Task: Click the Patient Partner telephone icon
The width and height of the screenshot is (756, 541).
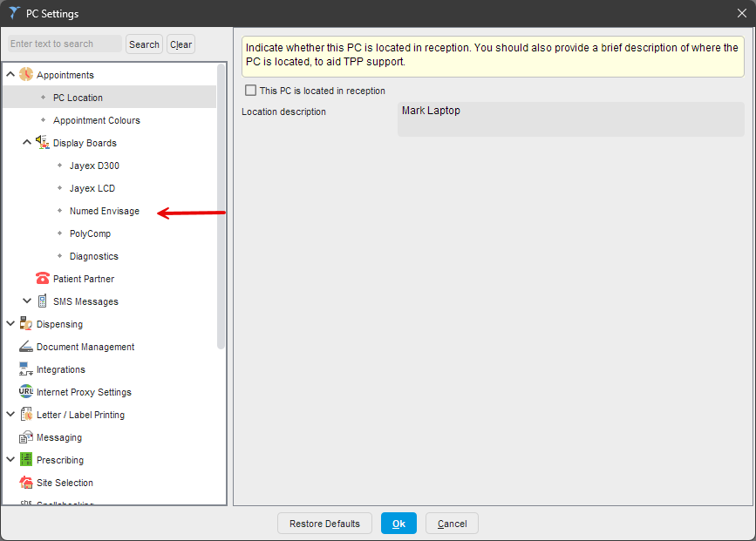Action: pos(42,279)
